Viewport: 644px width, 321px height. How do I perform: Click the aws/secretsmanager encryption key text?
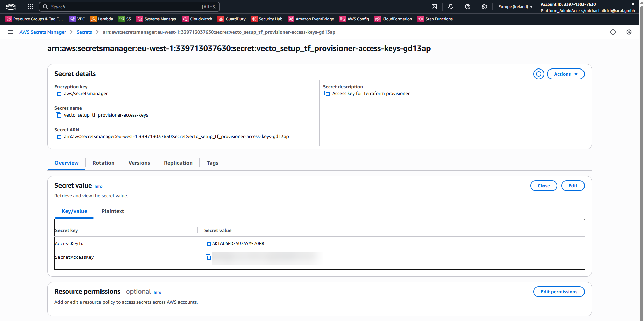[86, 93]
